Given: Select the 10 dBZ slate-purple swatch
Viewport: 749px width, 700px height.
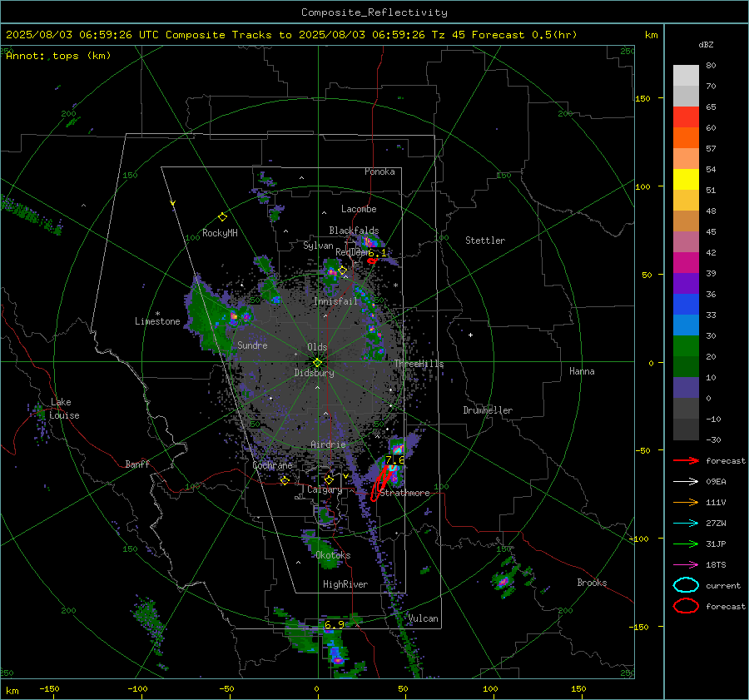Looking at the screenshot, I should click(686, 387).
